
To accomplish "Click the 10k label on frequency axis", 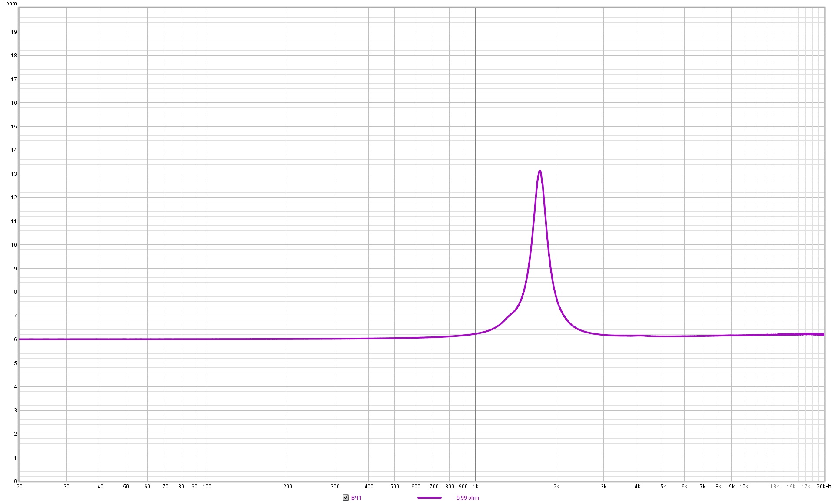I will pos(744,487).
